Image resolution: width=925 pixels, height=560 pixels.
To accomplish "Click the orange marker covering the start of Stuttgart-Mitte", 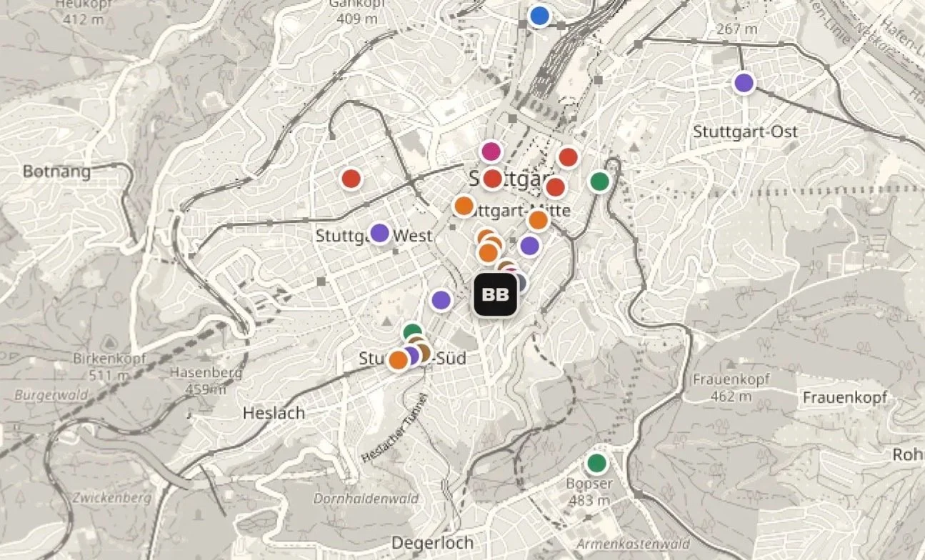I will [464, 206].
